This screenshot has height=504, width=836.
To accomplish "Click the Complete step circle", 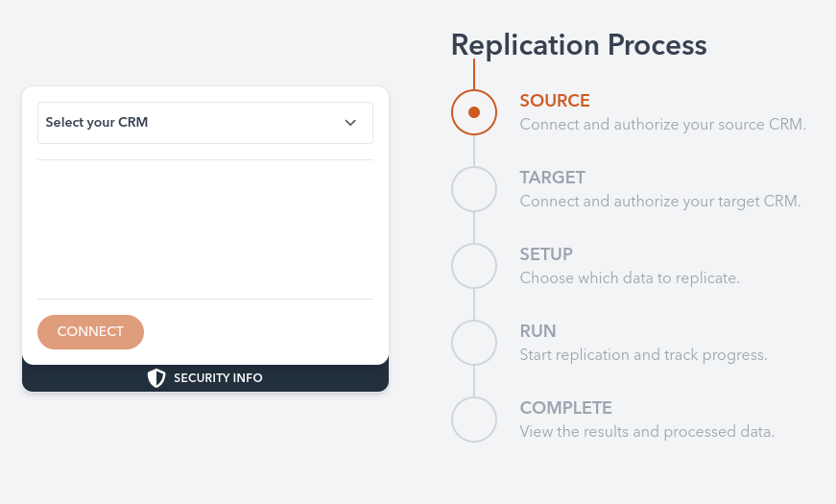I will click(x=474, y=420).
